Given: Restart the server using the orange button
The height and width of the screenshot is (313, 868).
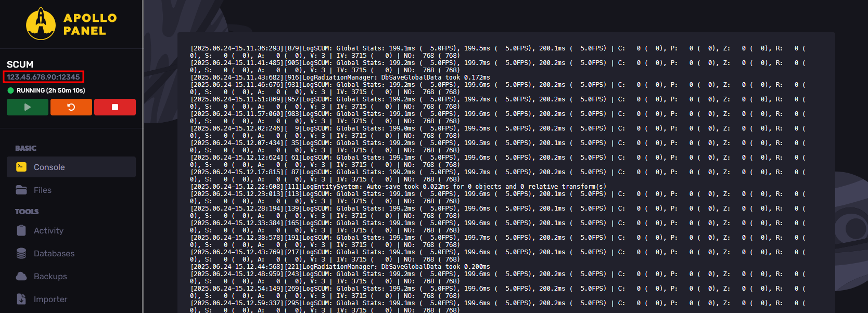Looking at the screenshot, I should coord(71,107).
